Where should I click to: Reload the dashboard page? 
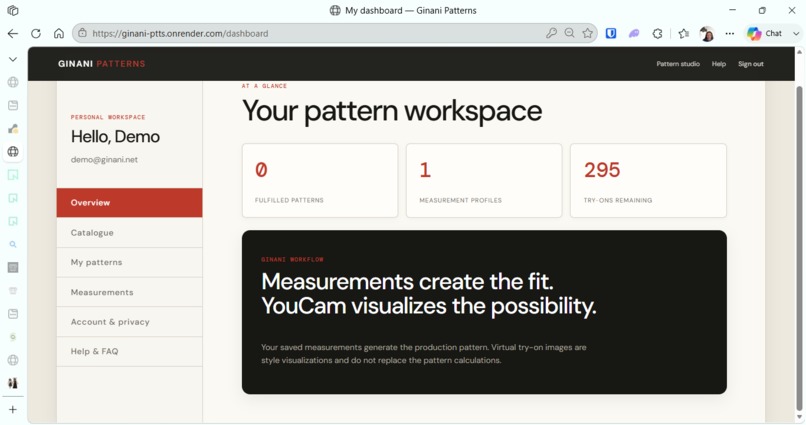[x=35, y=33]
